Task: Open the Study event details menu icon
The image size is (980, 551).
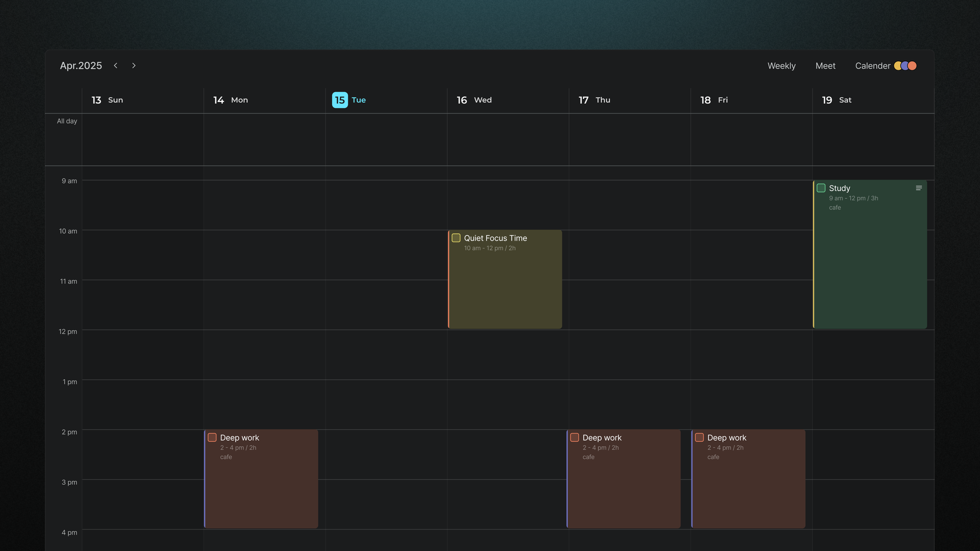Action: [919, 188]
